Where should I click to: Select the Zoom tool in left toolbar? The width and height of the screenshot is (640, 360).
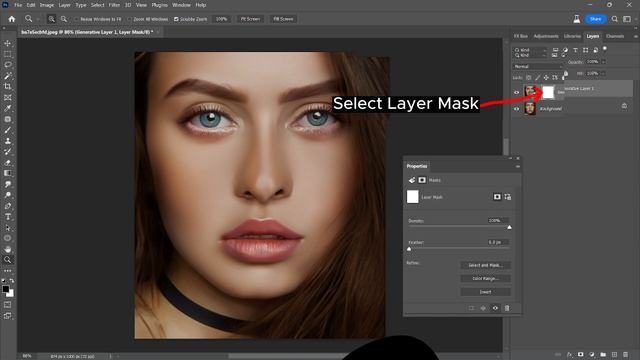(x=7, y=260)
